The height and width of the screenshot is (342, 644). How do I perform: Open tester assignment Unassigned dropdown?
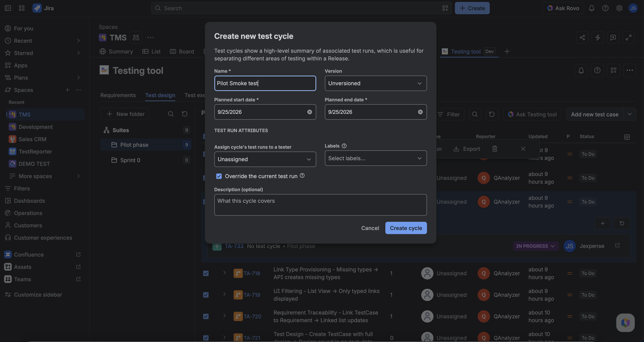coord(265,159)
